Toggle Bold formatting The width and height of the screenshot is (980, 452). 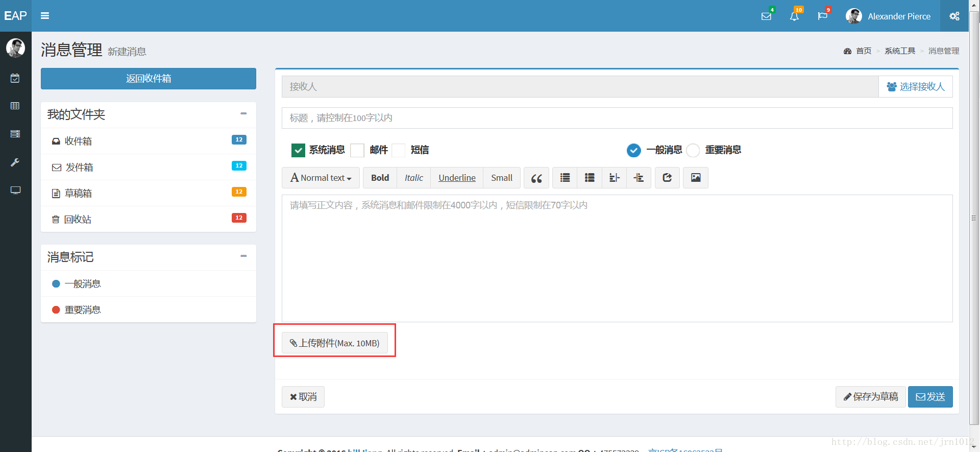(x=380, y=178)
